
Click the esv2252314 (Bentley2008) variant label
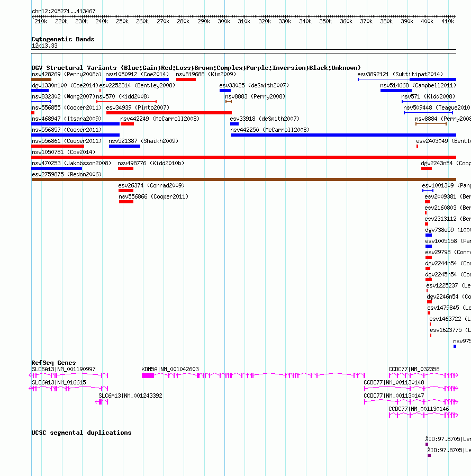coord(137,85)
